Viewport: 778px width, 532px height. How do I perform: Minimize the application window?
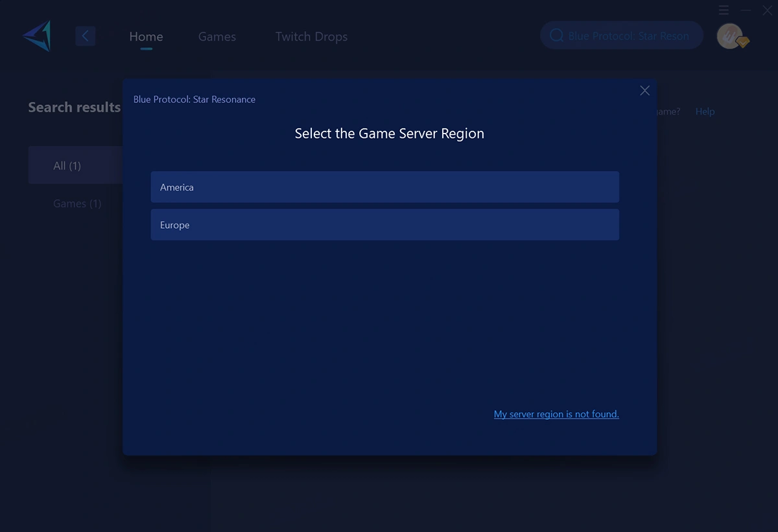point(746,10)
